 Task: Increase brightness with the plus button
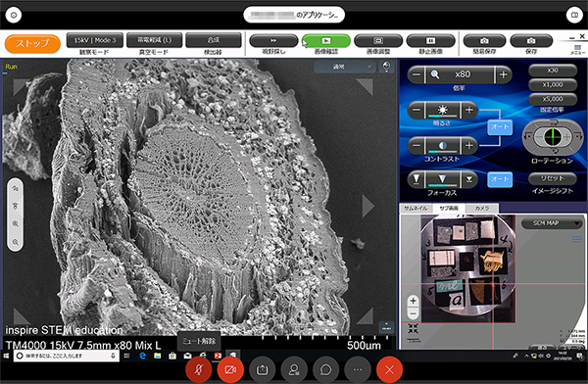click(x=469, y=111)
